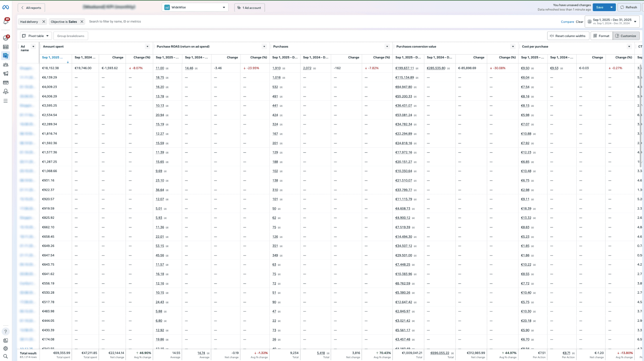Open the Notifications bell in the sidebar

coord(5,22)
